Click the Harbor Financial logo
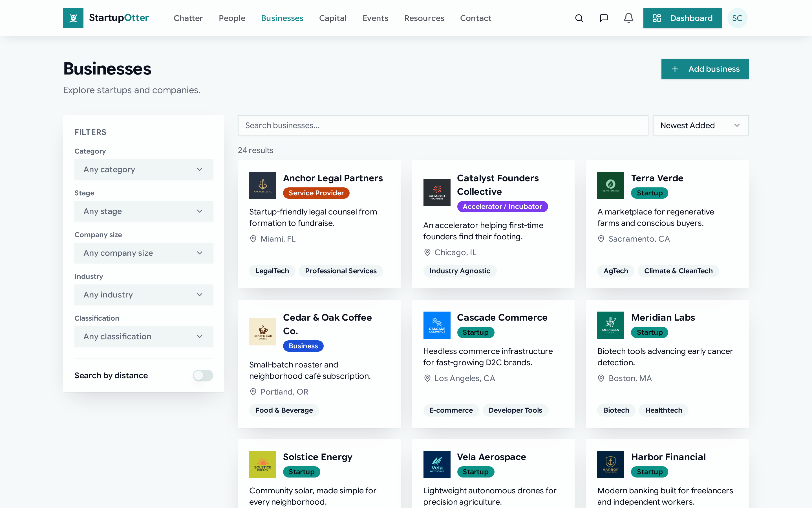Screen dimensions: 812x508 tap(611, 465)
